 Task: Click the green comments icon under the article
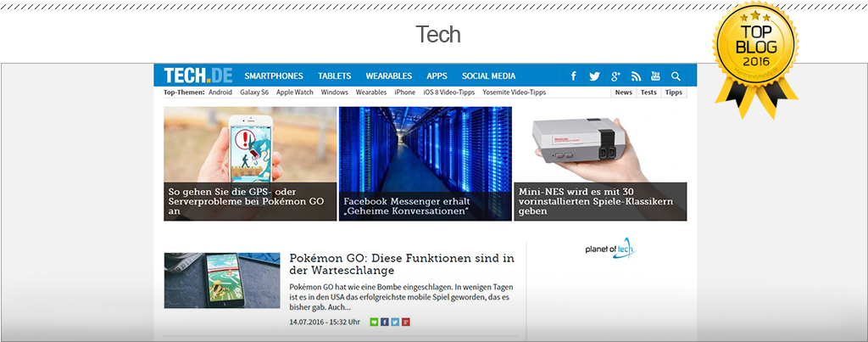374,322
